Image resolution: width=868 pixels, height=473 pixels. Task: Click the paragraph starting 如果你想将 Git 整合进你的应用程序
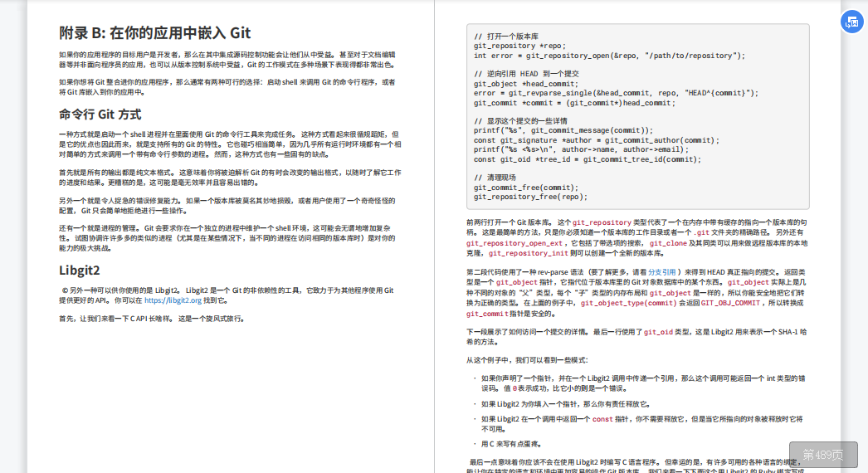[x=227, y=87]
